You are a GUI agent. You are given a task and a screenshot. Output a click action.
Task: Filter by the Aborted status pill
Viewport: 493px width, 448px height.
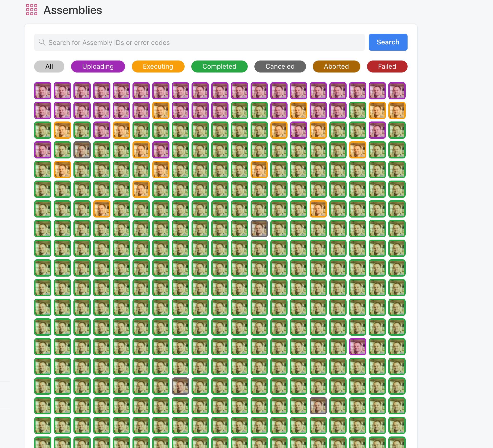click(x=336, y=66)
